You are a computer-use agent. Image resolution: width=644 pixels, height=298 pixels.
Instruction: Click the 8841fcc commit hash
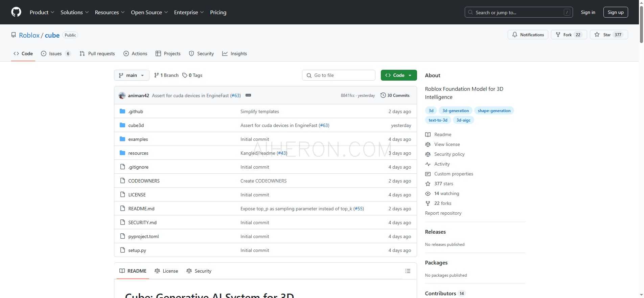[x=348, y=95]
